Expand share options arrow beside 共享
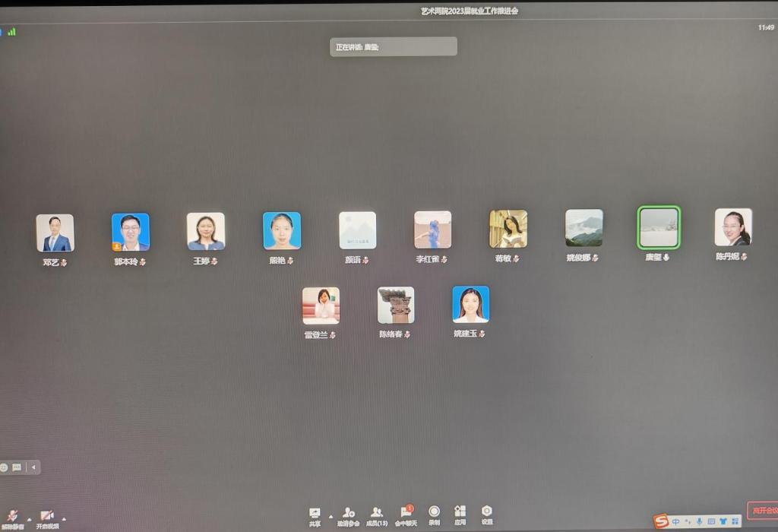This screenshot has width=778, height=532. [x=330, y=516]
